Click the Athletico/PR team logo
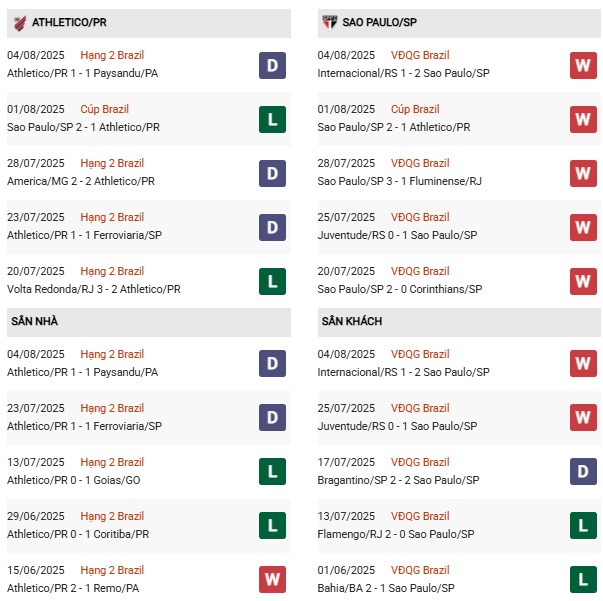This screenshot has height=601, width=603. pos(18,21)
